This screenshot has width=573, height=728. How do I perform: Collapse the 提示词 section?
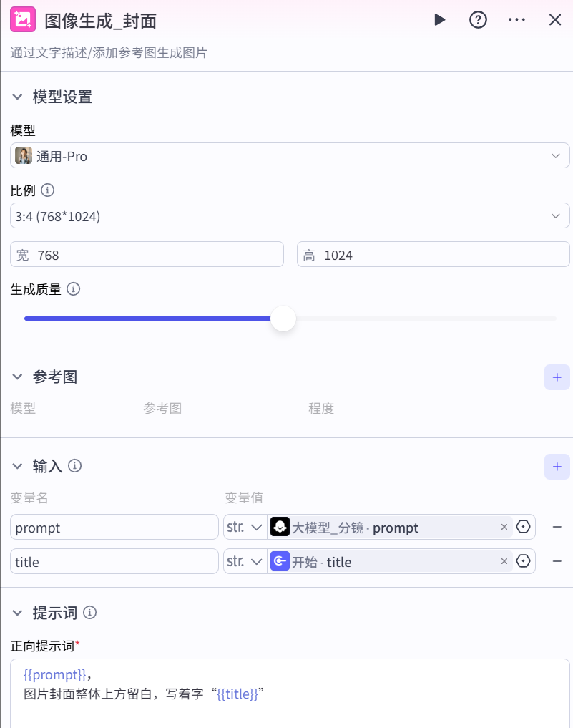click(17, 613)
